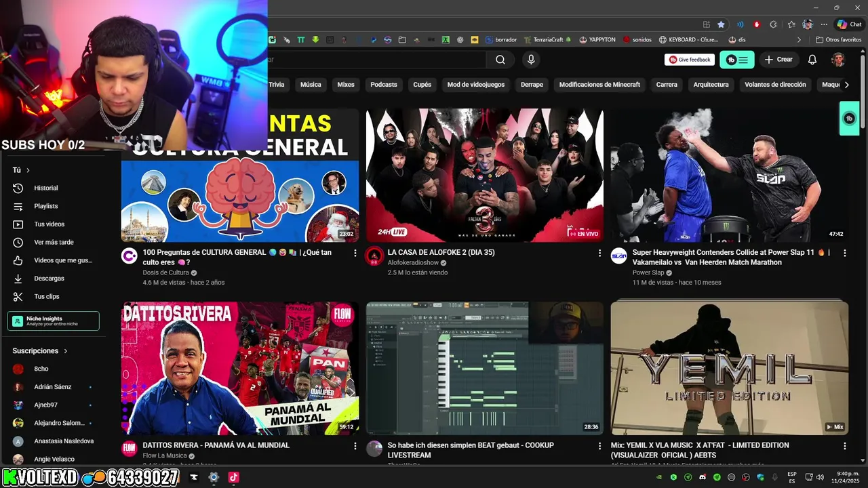
Task: Expand the Suscripciones section
Action: (x=41, y=351)
